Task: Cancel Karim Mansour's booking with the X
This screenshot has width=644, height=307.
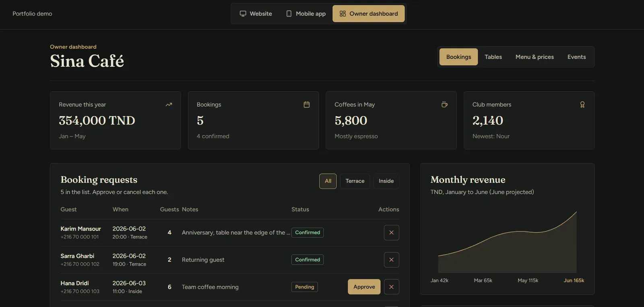Action: tap(391, 233)
